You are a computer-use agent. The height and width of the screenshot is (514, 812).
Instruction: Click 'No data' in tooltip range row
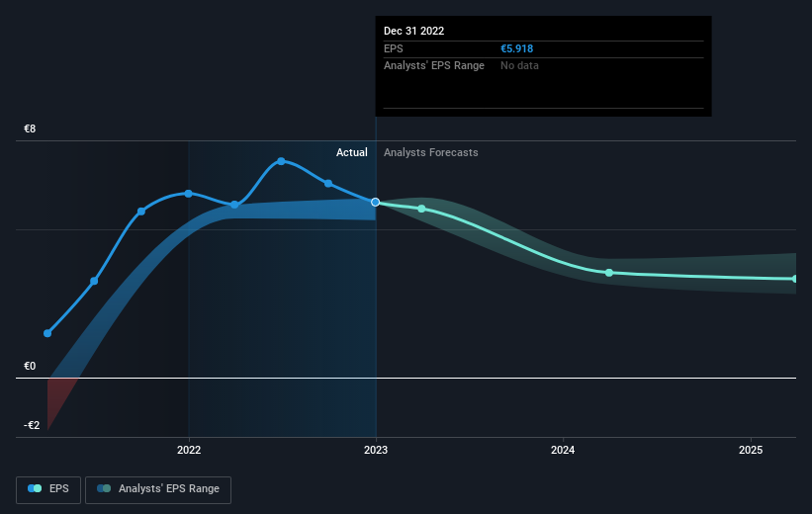(519, 66)
